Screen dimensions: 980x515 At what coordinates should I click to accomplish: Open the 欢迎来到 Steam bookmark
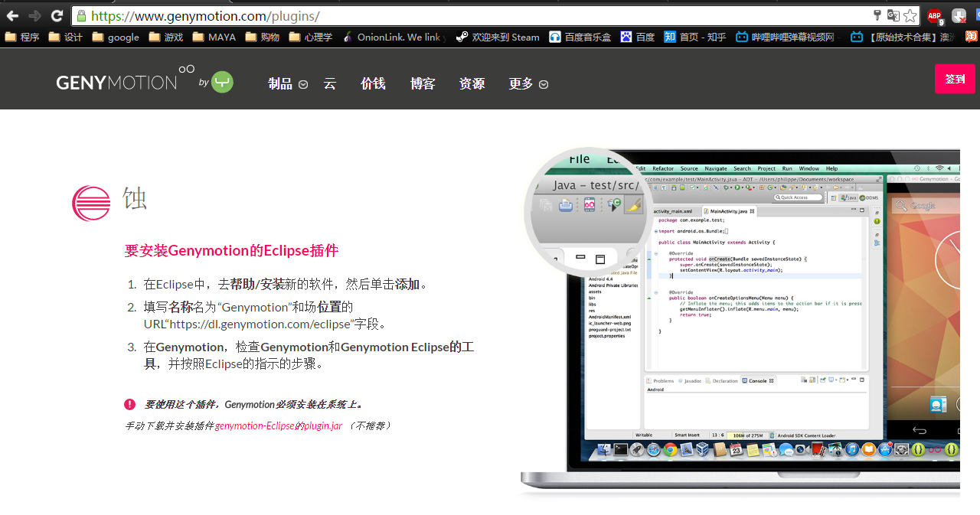(498, 37)
